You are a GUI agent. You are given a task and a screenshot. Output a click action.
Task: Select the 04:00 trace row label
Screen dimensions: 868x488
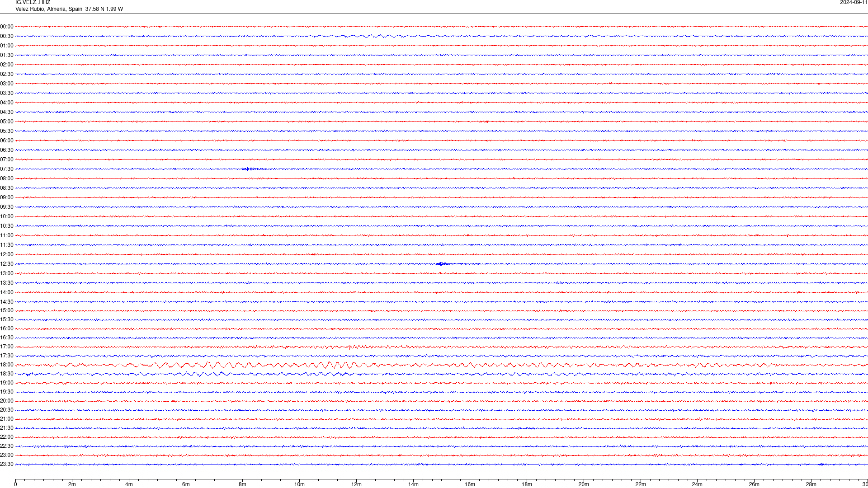[7, 103]
